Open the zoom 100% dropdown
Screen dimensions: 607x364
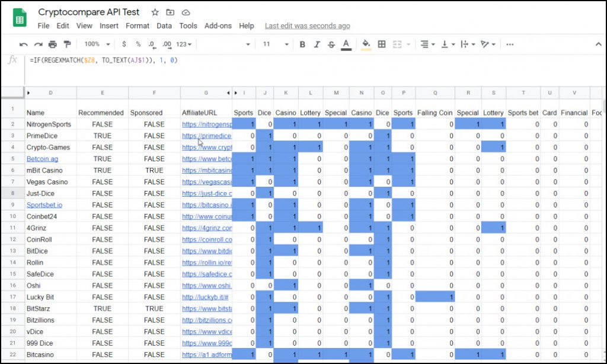97,44
